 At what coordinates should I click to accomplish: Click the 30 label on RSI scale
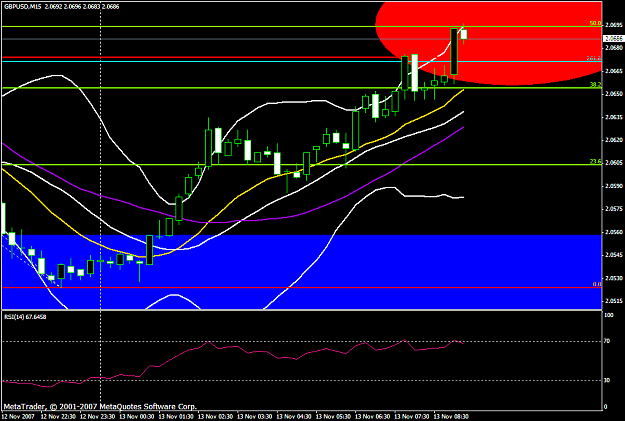(x=607, y=380)
